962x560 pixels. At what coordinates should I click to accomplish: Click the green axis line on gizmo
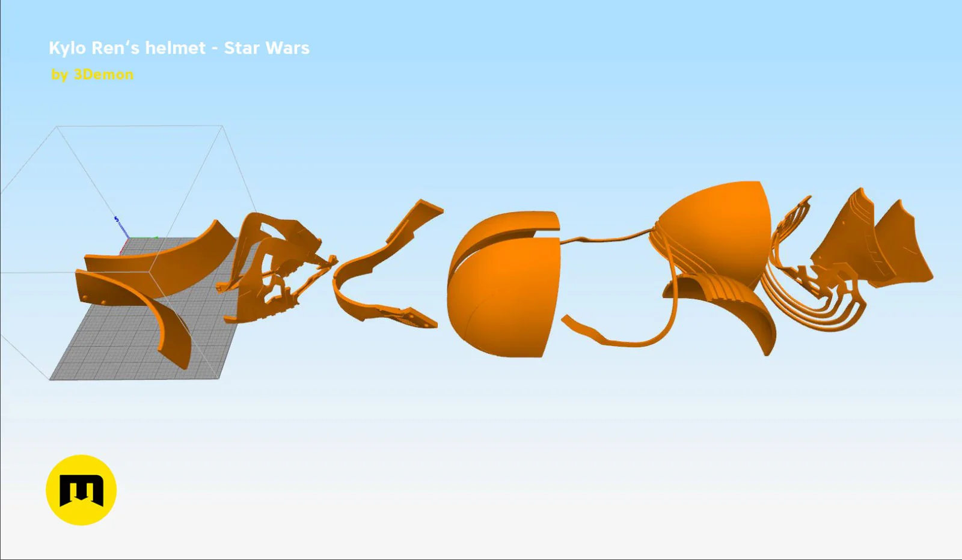pos(143,237)
